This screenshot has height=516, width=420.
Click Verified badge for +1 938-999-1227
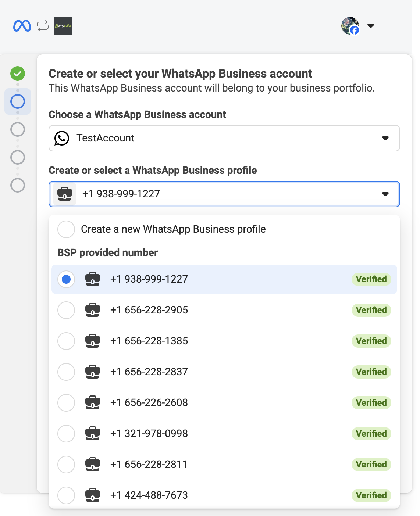pos(371,279)
